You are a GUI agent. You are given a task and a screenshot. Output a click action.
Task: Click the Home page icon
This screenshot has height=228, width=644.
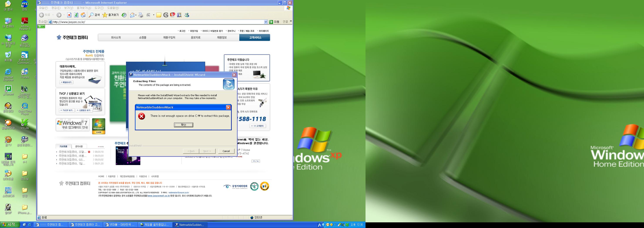coord(83,15)
